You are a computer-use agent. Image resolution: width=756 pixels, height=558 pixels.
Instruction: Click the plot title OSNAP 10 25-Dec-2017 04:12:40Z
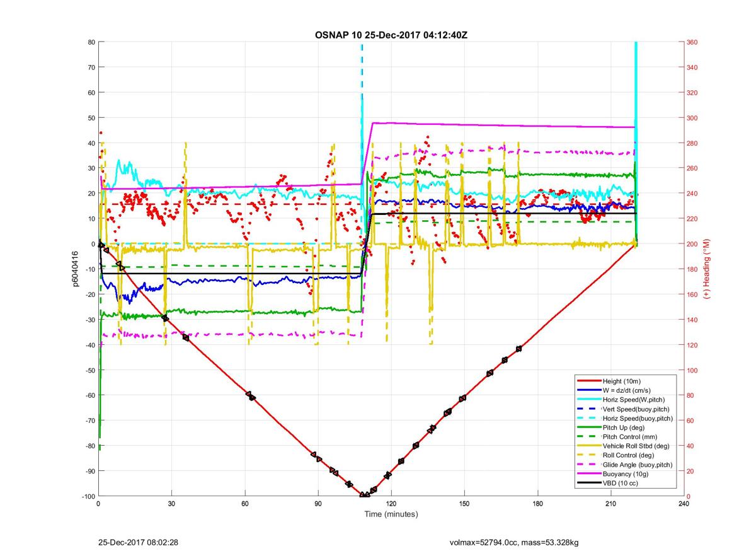(x=391, y=35)
